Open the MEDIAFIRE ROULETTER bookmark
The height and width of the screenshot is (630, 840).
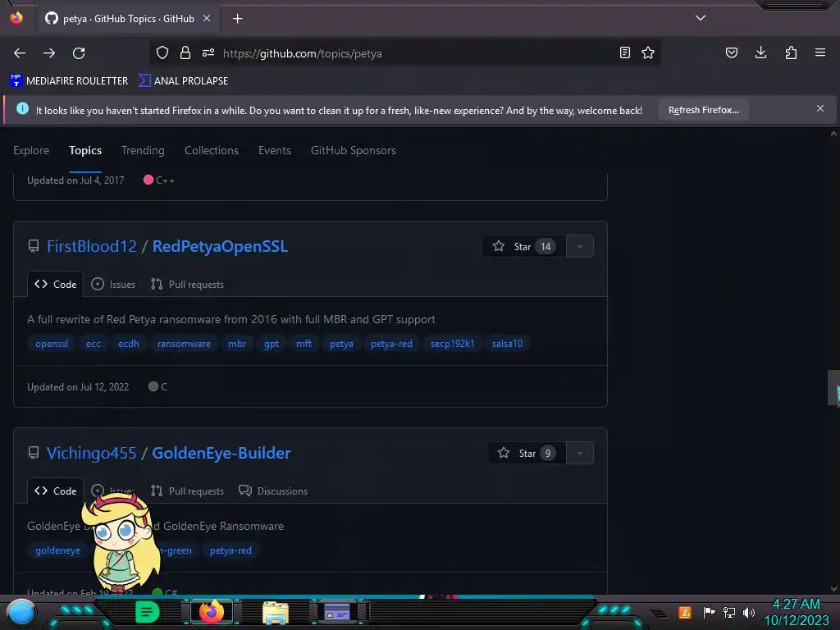[69, 81]
